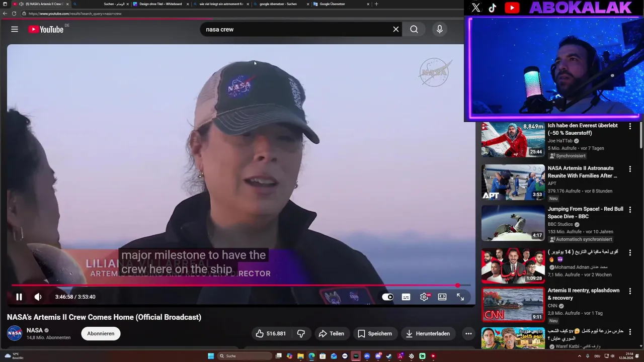
Task: Open options menu for Everest video
Action: point(630,126)
